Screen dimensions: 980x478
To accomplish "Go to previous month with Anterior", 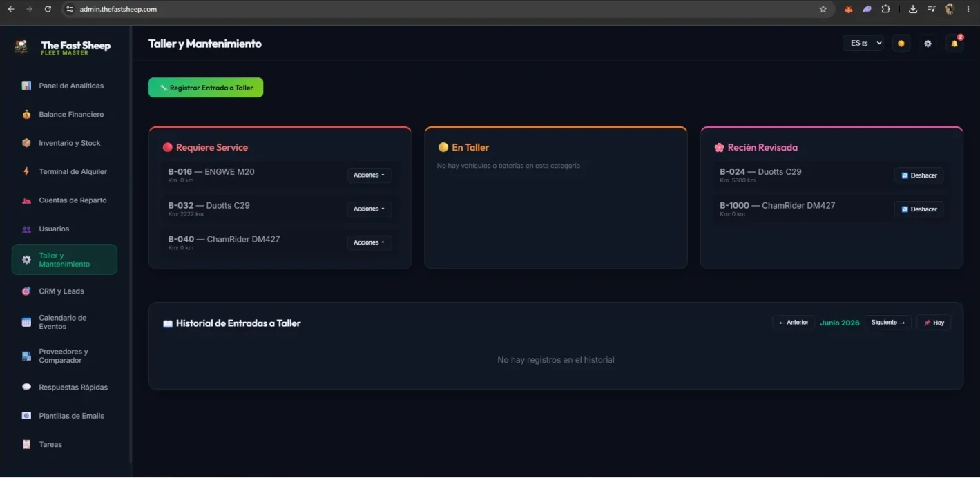I will [794, 323].
